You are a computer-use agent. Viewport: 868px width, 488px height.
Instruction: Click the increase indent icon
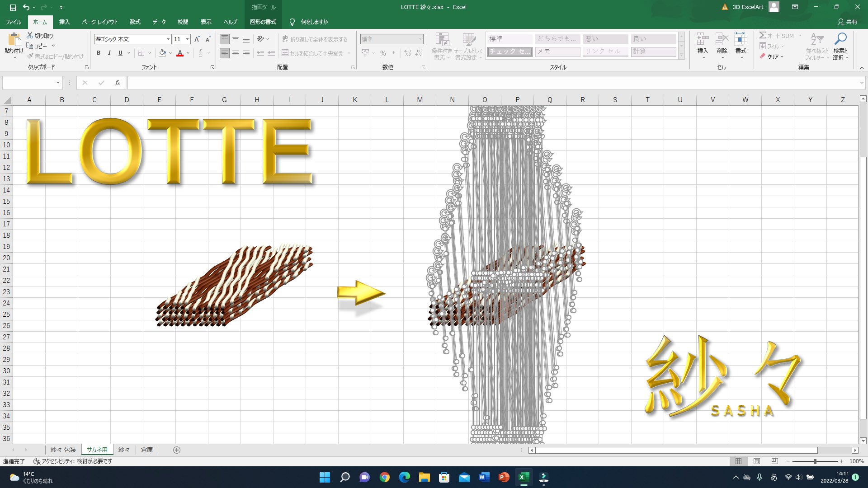pos(271,53)
